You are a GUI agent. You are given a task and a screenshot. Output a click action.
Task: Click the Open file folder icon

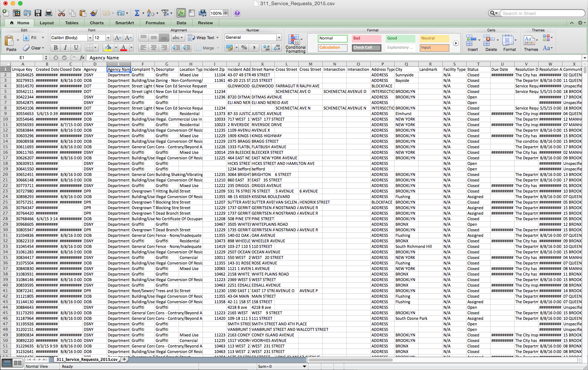[x=27, y=13]
